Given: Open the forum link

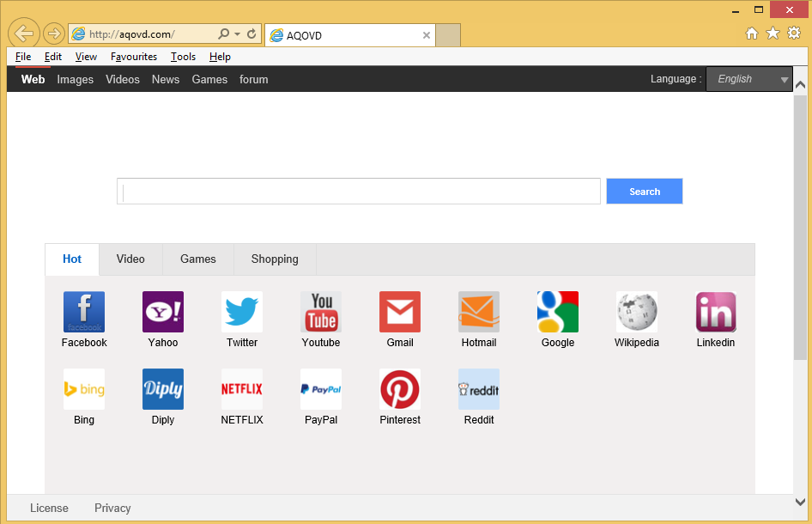Looking at the screenshot, I should pyautogui.click(x=254, y=79).
